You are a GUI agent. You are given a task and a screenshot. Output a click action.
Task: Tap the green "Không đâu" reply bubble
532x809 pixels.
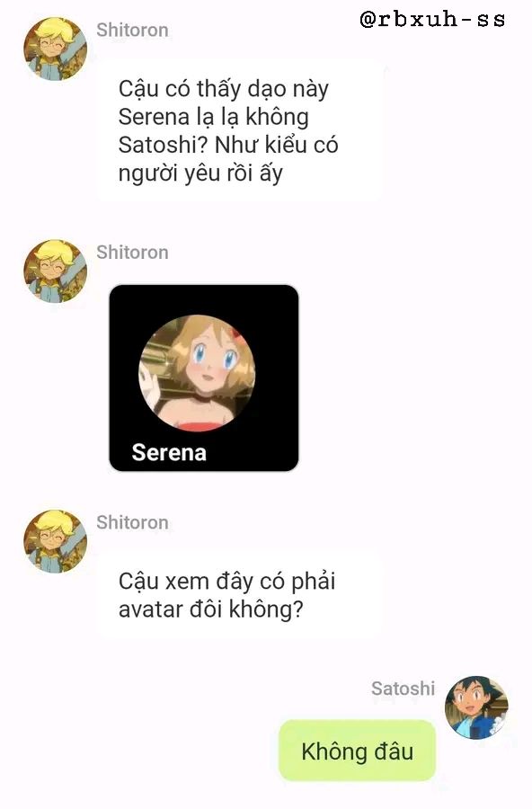357,751
